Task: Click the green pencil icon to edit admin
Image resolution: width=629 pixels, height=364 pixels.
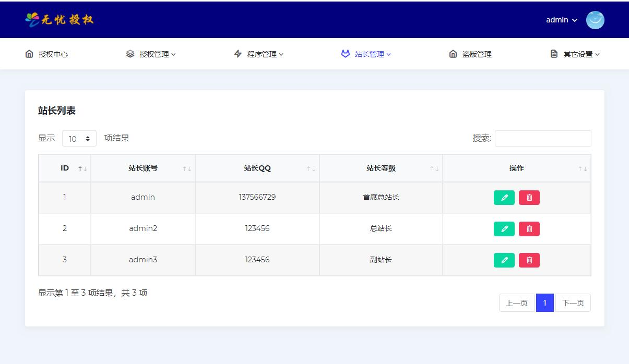Action: click(504, 197)
